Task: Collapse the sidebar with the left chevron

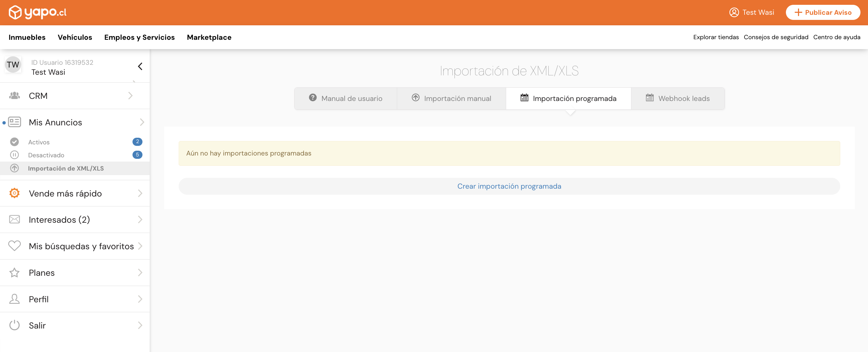Action: pos(140,66)
